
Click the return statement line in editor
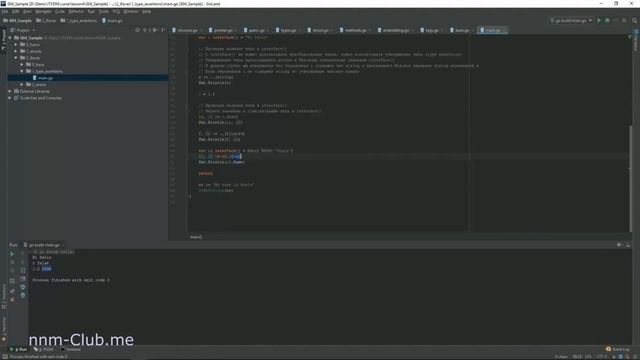pos(205,173)
